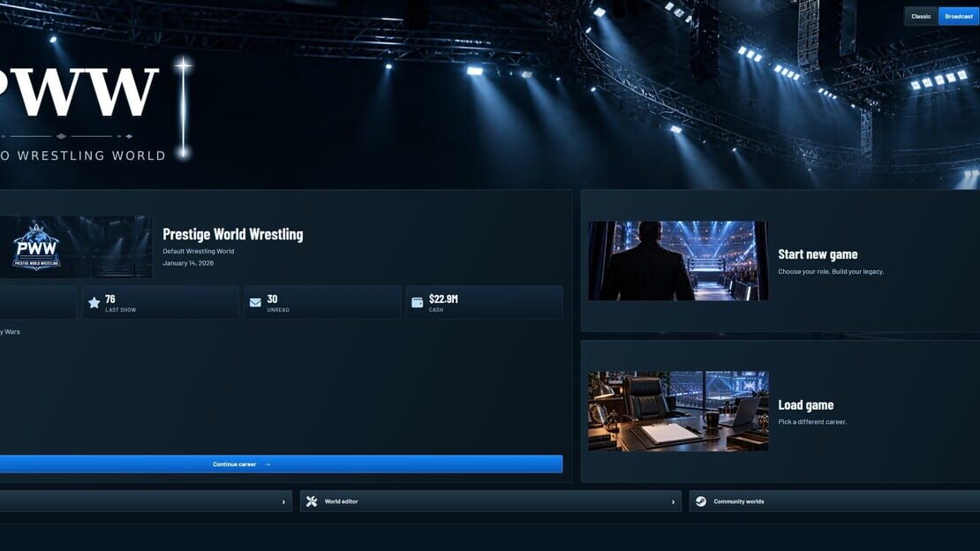Click the Choose your role subtitle text
The image size is (980, 551).
(831, 271)
